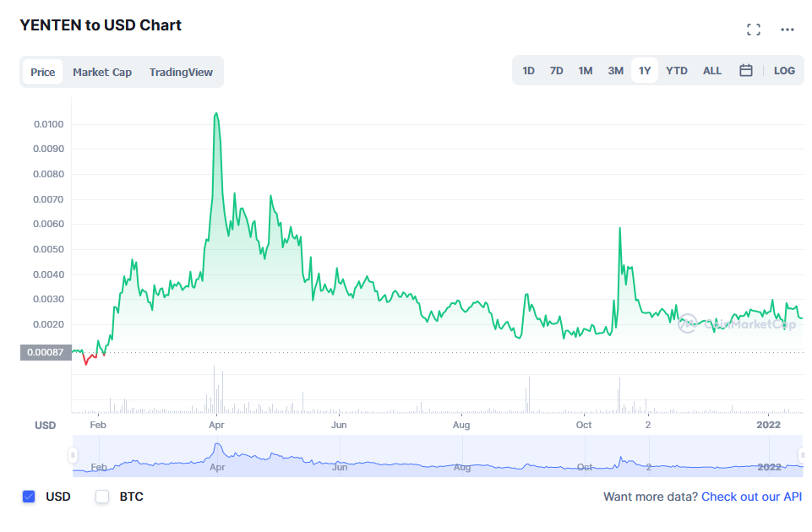Open the calendar date range picker
812x532 pixels.
[x=746, y=70]
